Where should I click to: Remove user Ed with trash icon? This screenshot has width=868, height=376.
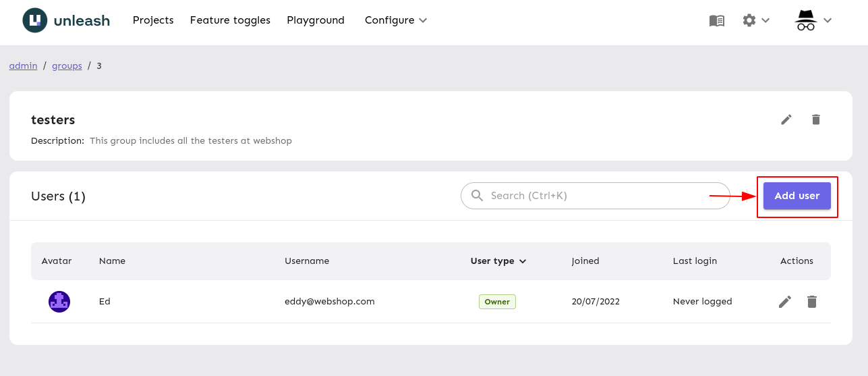[812, 302]
